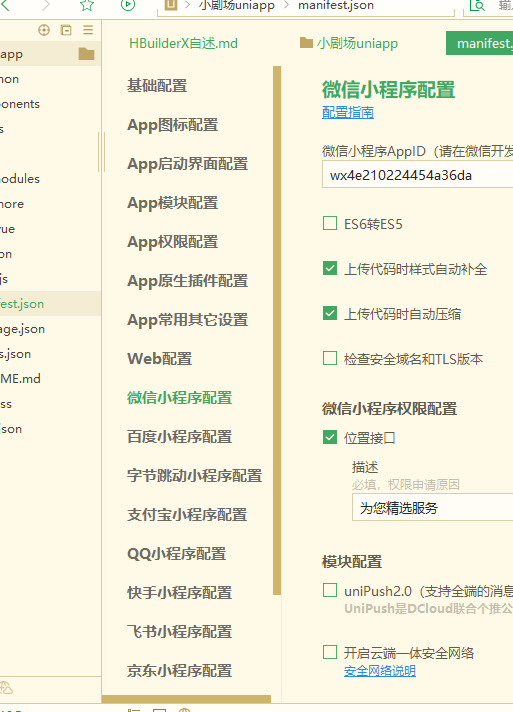513x712 pixels.
Task: Open App原生插件配置 section
Action: 187,281
